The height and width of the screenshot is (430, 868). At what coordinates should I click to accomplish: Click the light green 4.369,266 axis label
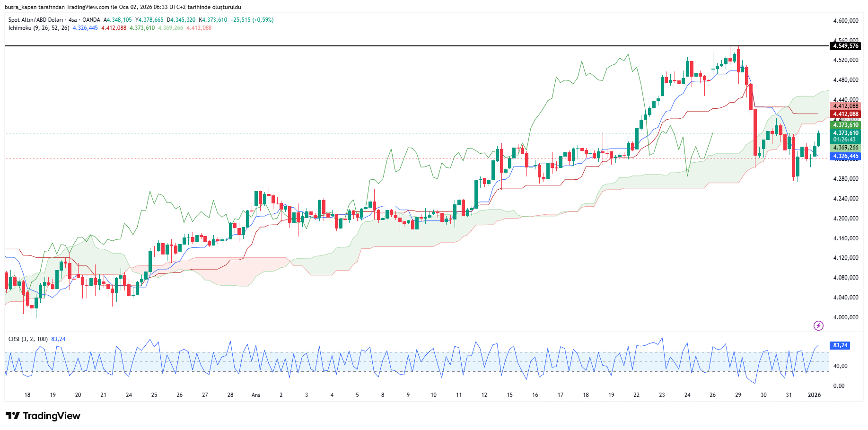845,148
